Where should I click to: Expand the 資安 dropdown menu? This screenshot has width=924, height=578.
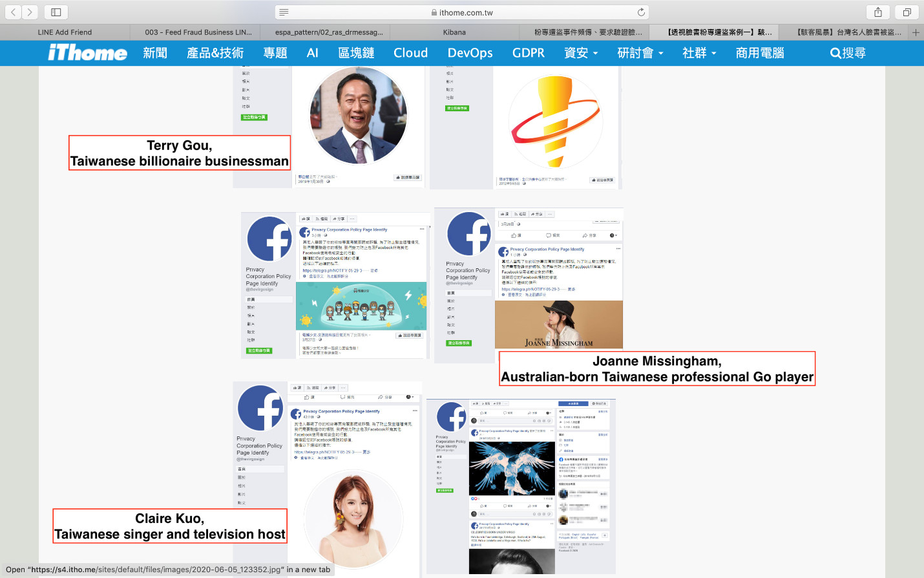click(581, 53)
